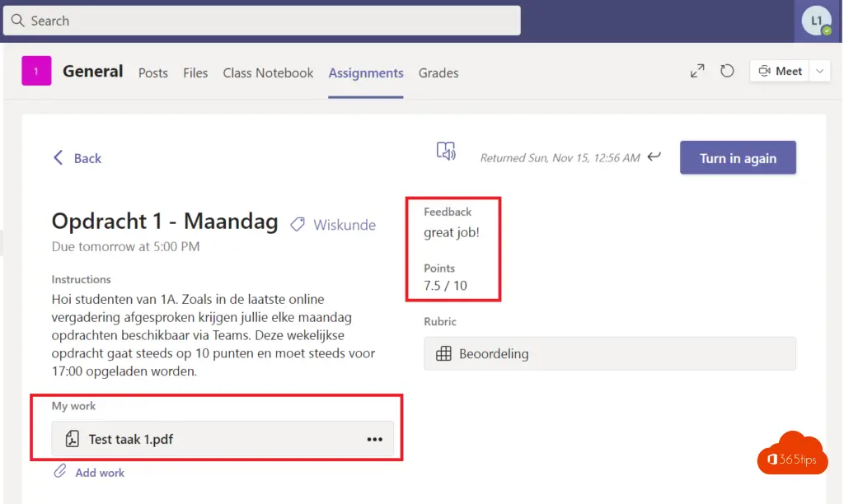Open the Beoordeling rubric
The image size is (844, 504).
coord(610,353)
